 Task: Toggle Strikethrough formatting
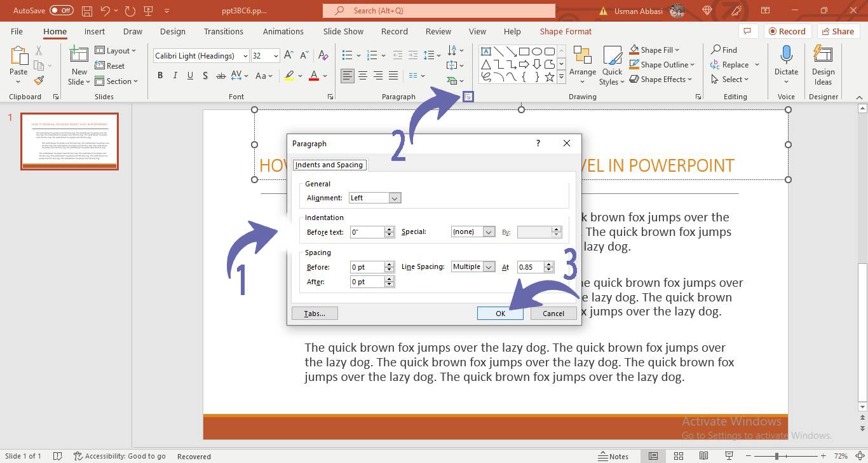coord(221,76)
